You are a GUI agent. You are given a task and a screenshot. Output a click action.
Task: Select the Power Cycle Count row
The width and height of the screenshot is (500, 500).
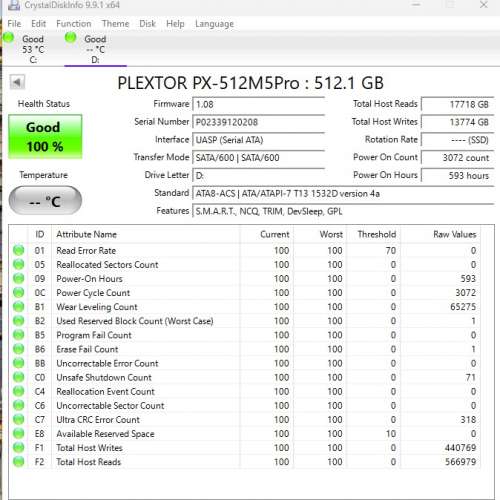click(x=245, y=293)
